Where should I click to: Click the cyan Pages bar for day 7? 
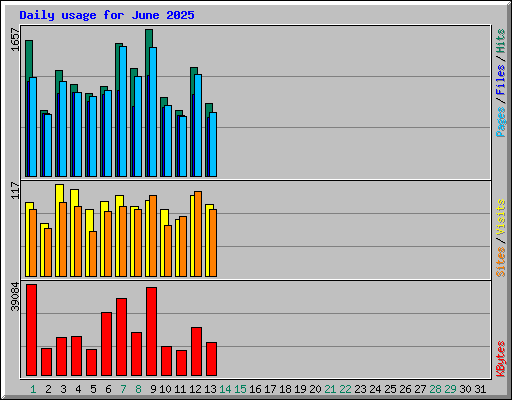[x=123, y=112]
